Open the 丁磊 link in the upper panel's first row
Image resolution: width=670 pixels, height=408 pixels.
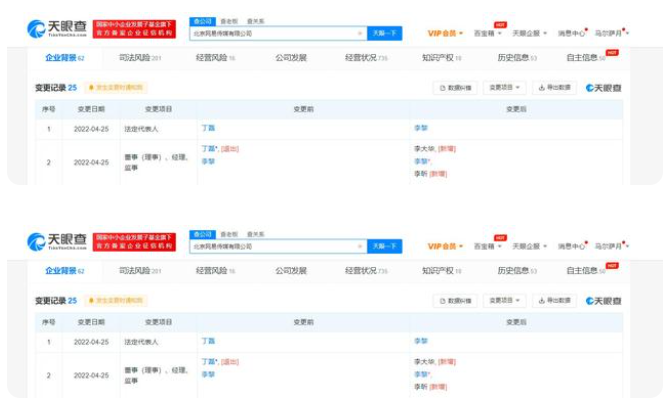tap(208, 129)
